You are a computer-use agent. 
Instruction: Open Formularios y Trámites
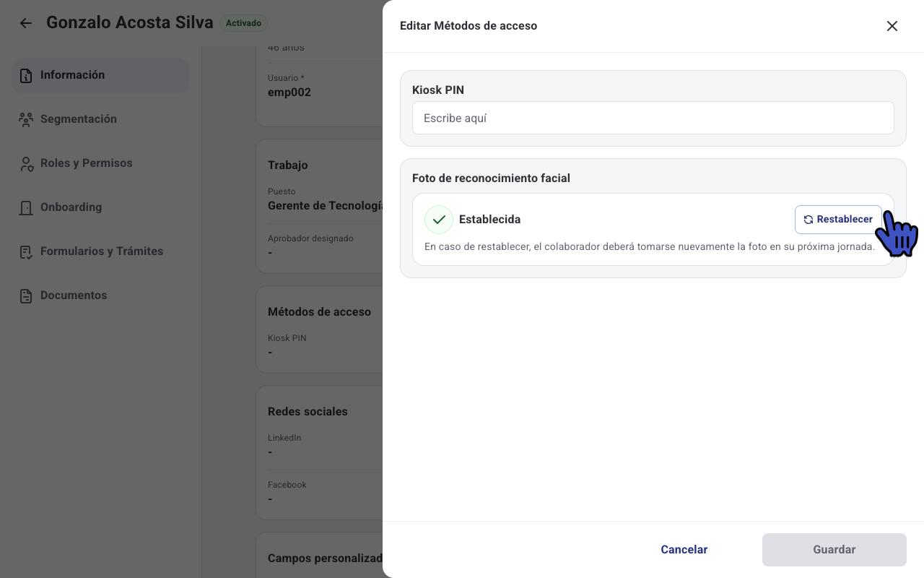pyautogui.click(x=100, y=251)
